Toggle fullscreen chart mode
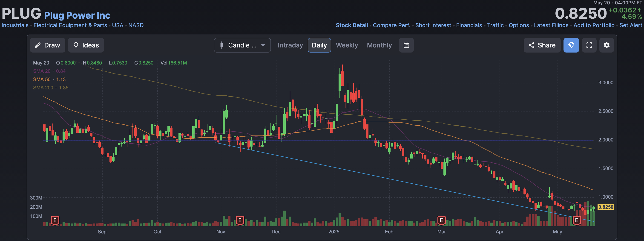The height and width of the screenshot is (241, 644). [589, 45]
